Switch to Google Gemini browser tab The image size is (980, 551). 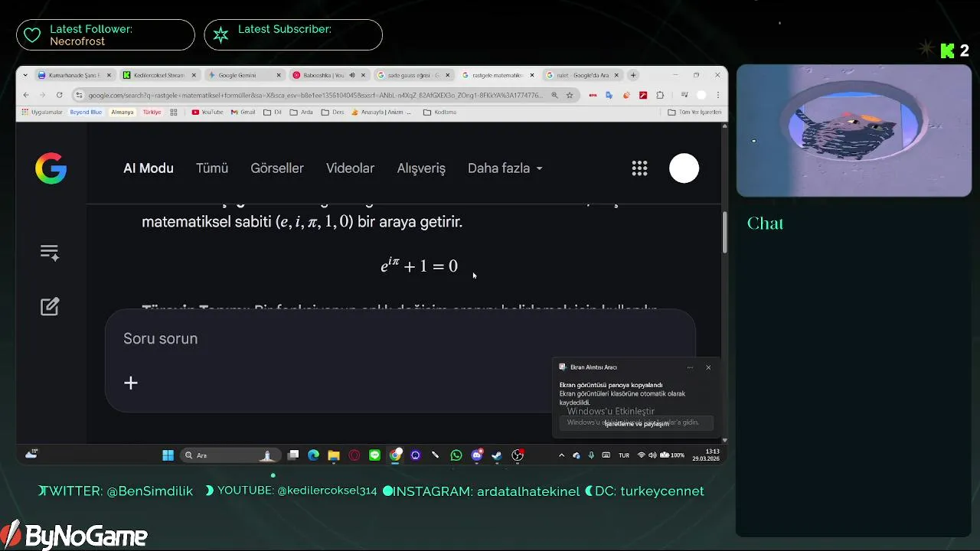(245, 75)
